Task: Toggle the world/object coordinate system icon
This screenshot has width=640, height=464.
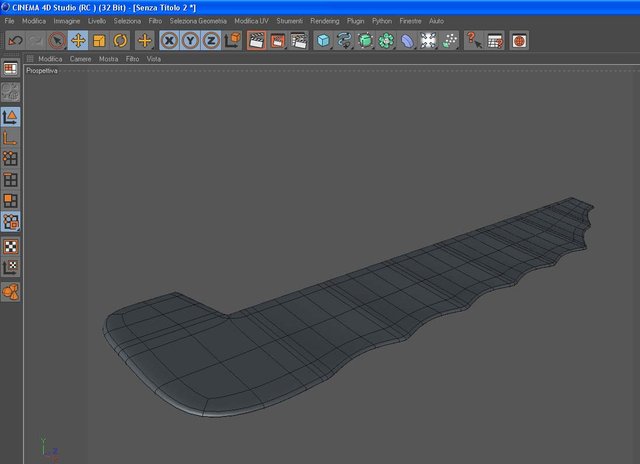Action: [232, 40]
